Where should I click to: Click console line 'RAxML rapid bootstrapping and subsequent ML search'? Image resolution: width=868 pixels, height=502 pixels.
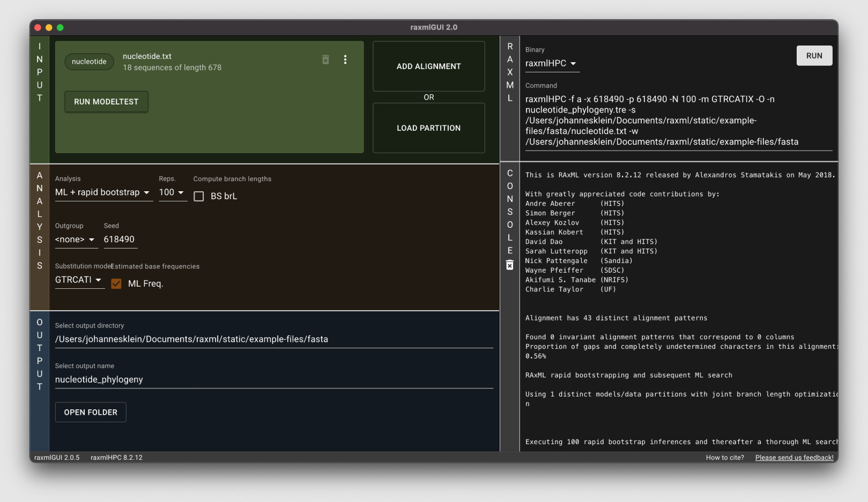click(628, 376)
